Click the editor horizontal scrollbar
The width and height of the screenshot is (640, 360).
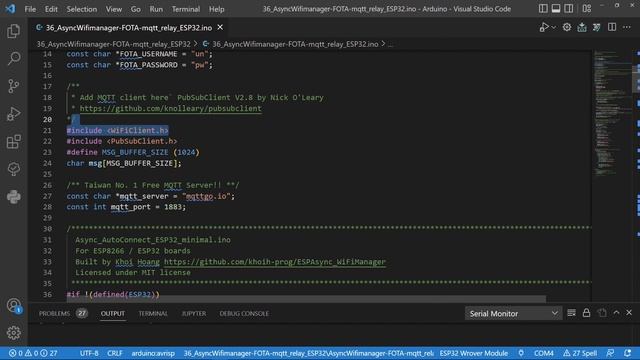click(x=306, y=299)
